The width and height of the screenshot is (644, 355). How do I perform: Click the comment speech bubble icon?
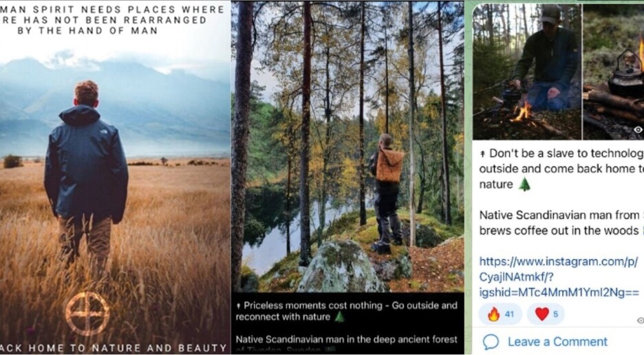[x=491, y=342]
